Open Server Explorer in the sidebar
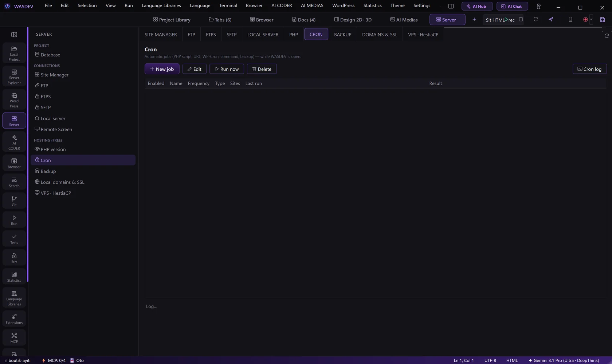Viewport: 612px width, 364px height. pos(14,77)
